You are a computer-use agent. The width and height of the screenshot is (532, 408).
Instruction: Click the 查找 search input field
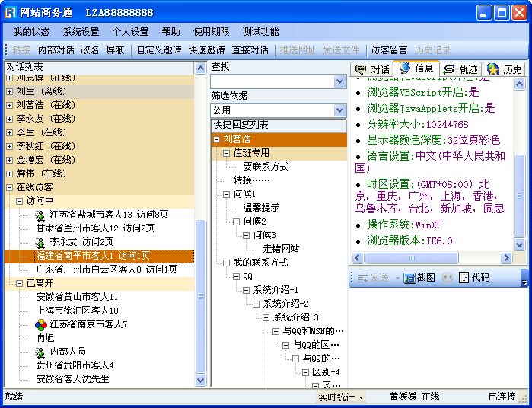(x=272, y=81)
